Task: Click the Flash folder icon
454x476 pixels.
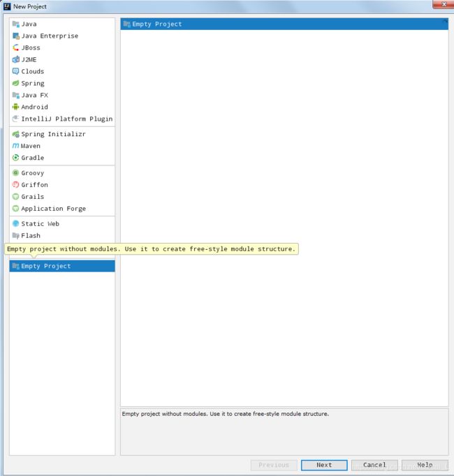Action: click(x=16, y=235)
